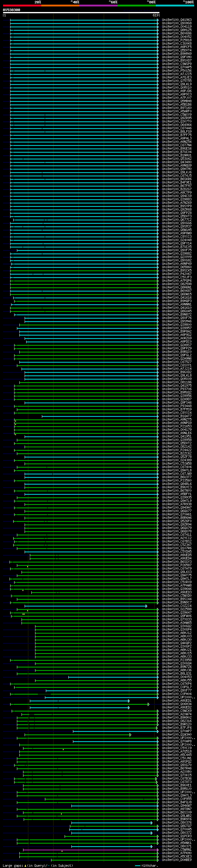
Task: Open hit UniRef100_Q8H1Z5
Action: (x=177, y=30)
